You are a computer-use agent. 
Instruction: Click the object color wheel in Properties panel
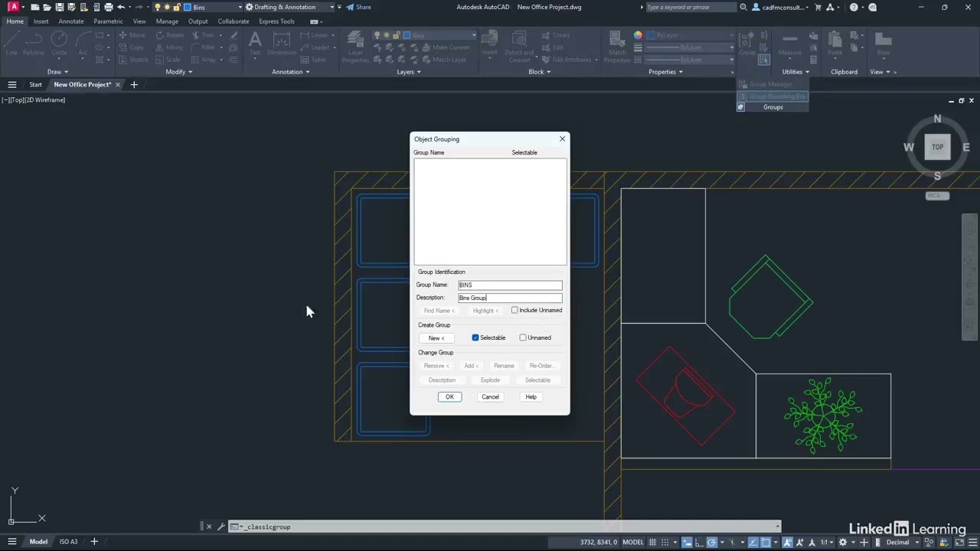pyautogui.click(x=638, y=35)
